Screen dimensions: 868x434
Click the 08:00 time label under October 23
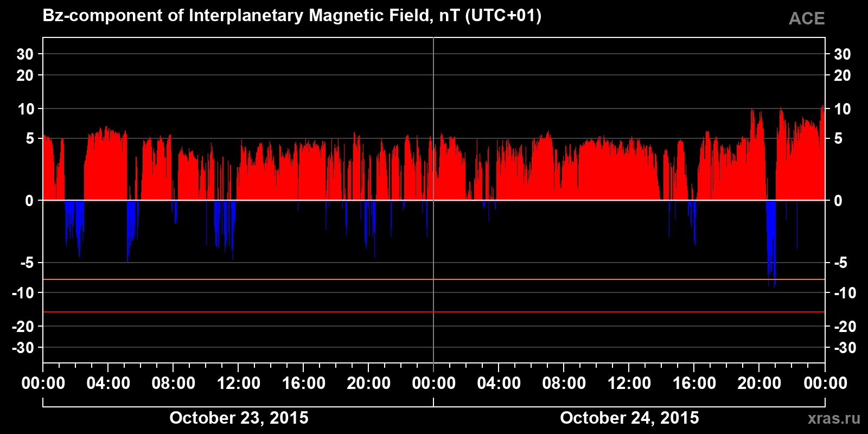174,384
